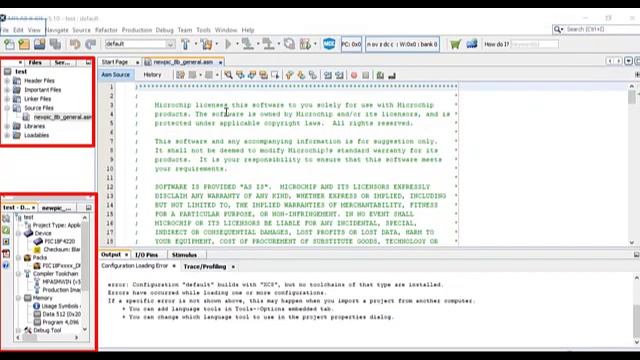Open the Source menu
The height and width of the screenshot is (360, 640).
click(x=82, y=30)
